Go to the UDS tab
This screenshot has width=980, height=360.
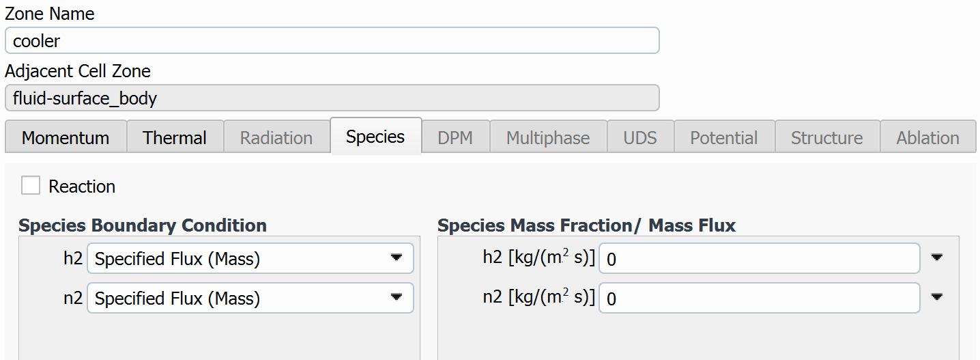(x=640, y=138)
